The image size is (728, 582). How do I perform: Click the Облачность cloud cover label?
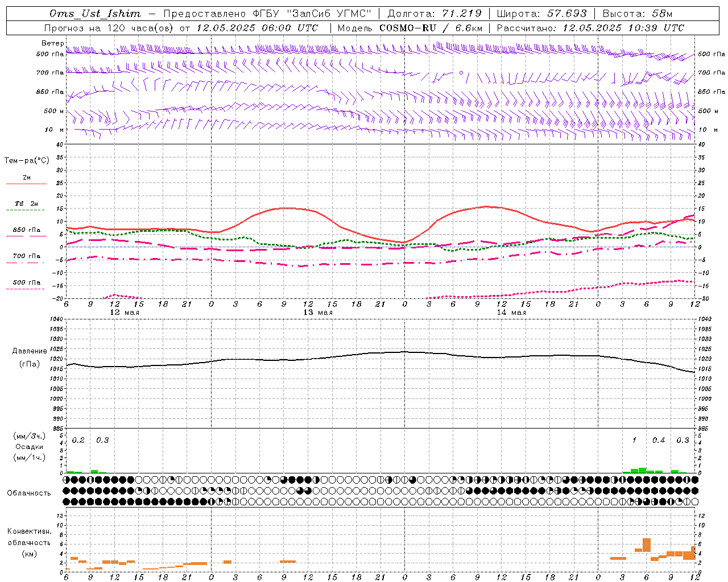(29, 493)
